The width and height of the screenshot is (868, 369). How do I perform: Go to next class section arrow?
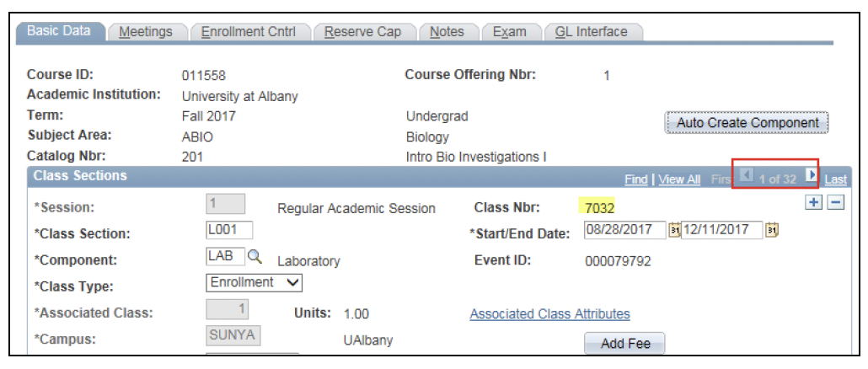[x=811, y=176]
